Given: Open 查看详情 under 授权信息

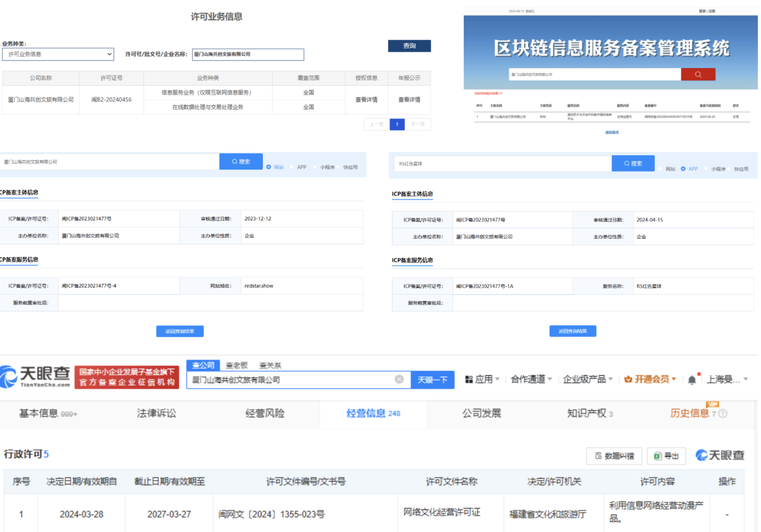Looking at the screenshot, I should (366, 99).
